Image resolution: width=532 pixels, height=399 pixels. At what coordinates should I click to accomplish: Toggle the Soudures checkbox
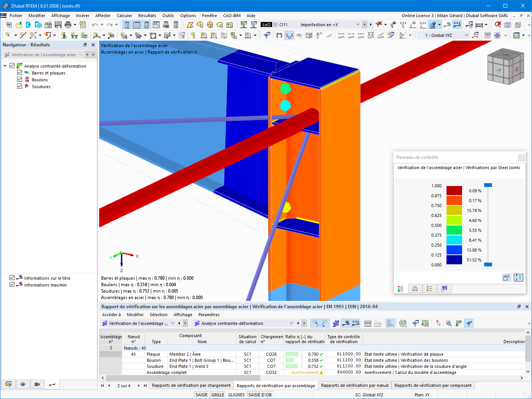pos(20,86)
